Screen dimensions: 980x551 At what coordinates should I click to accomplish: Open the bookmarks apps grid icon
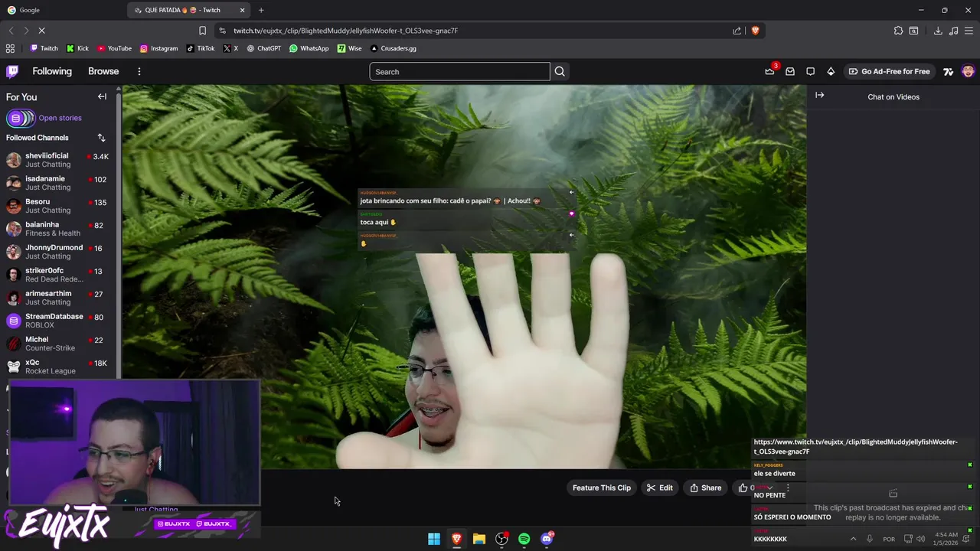coord(10,48)
